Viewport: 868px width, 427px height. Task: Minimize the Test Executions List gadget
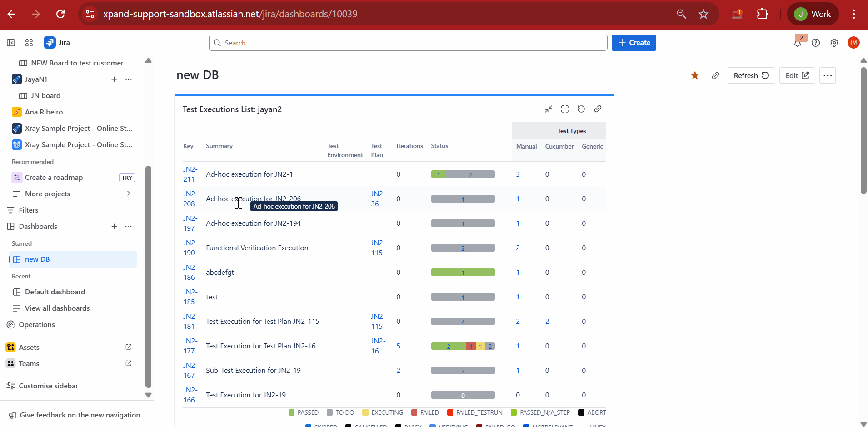pos(549,109)
